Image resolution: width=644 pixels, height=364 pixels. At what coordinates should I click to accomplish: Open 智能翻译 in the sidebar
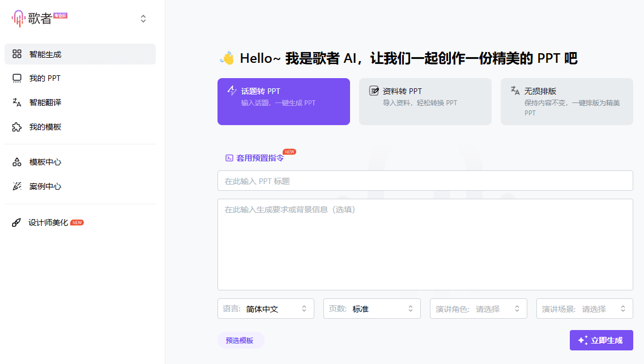coord(80,102)
